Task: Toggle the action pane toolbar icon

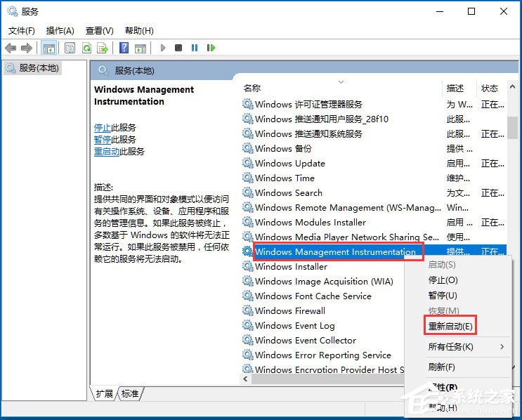Action: coord(141,48)
